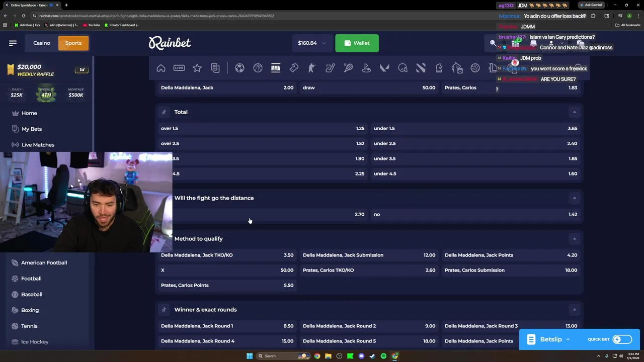Bet on Prates, Carlos TKO/KO at 2.60
The image size is (644, 362).
[x=369, y=270]
